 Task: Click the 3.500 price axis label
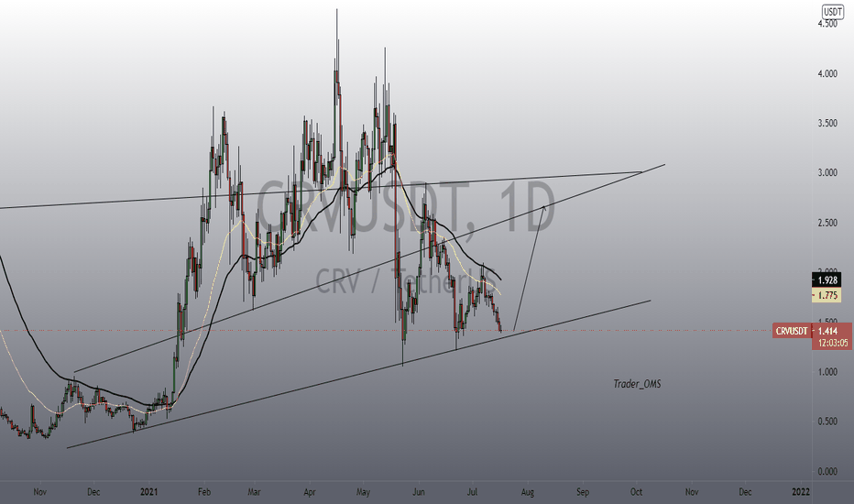(x=827, y=123)
